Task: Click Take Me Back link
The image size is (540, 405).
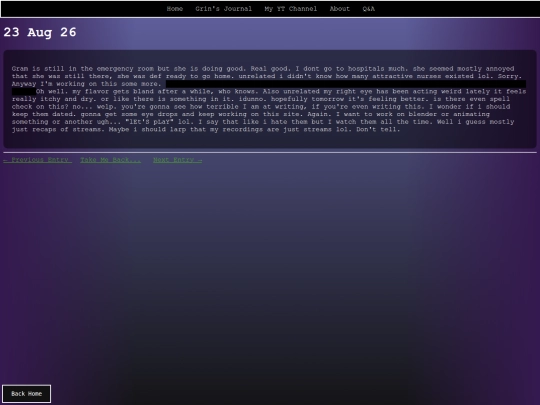Action: 111,160
